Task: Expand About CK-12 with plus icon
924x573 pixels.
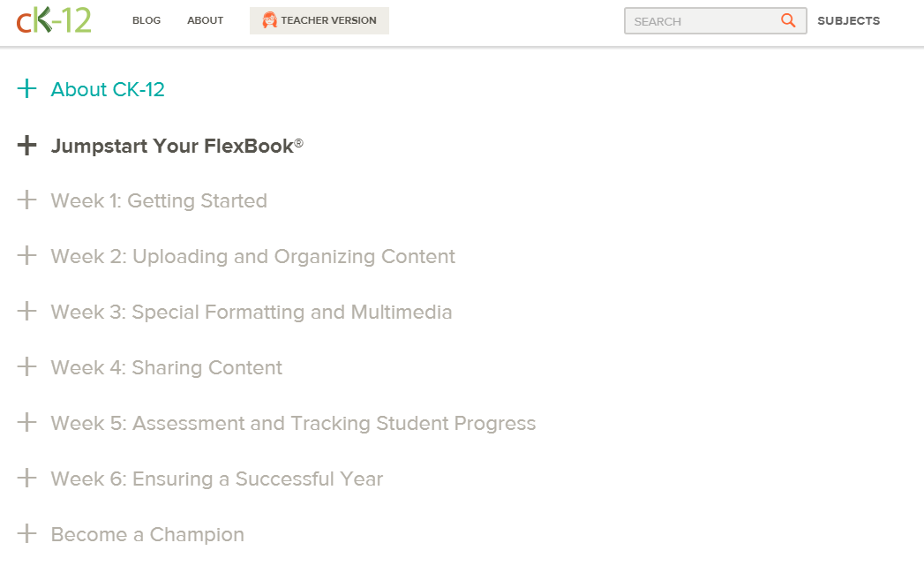Action: click(x=27, y=89)
